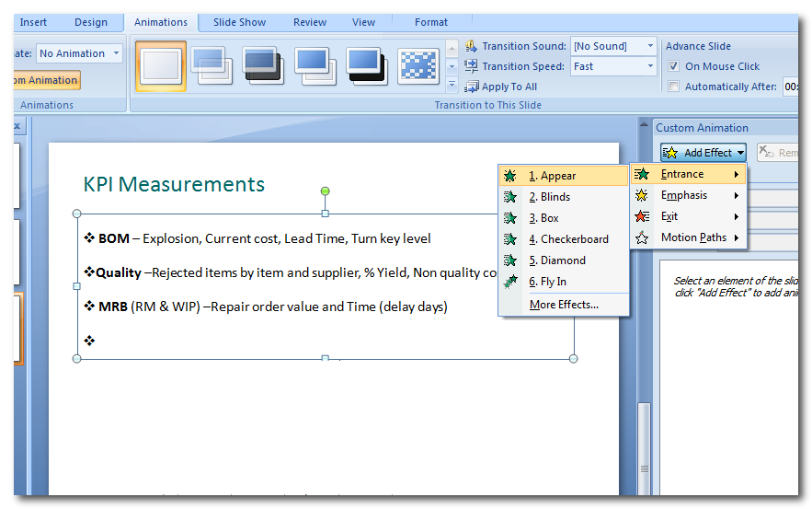Click the green star Appear effect icon
The width and height of the screenshot is (812, 509).
(x=510, y=176)
